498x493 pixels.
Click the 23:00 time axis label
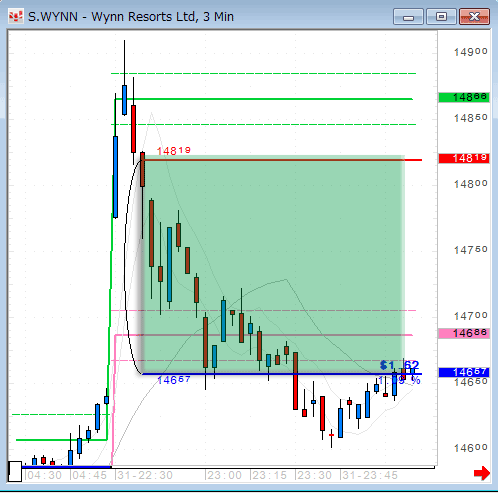(x=224, y=475)
